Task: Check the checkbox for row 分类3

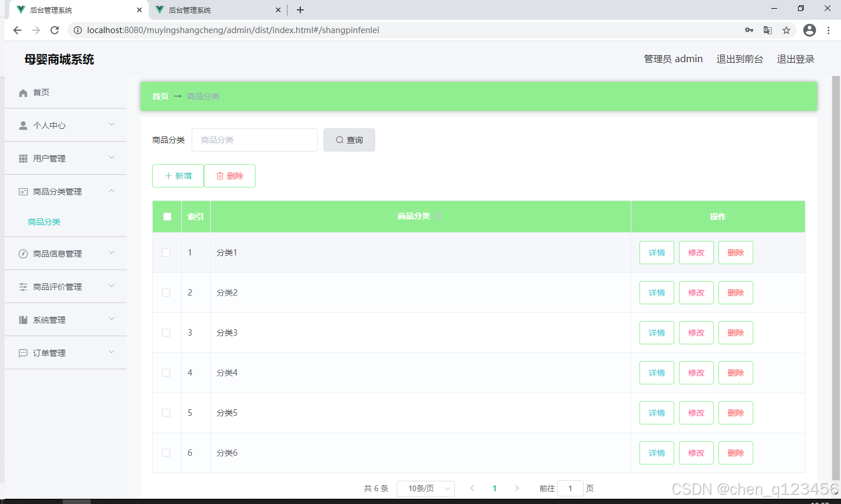Action: point(166,333)
